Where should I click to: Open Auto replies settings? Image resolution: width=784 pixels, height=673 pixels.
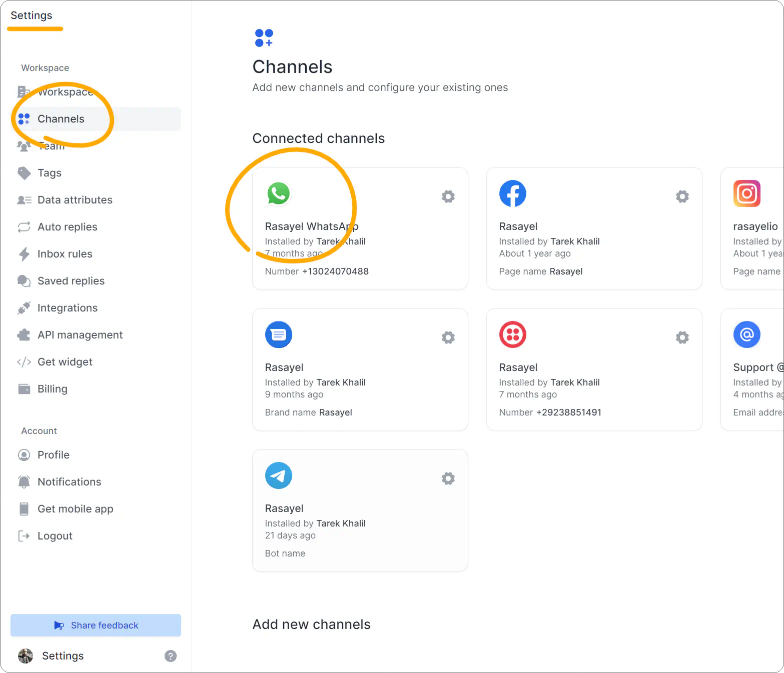(96, 227)
